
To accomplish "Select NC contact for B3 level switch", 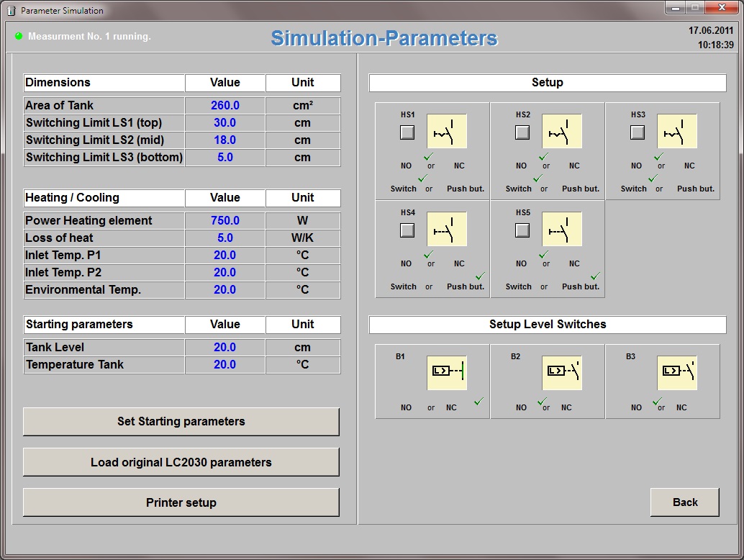I will pos(681,407).
